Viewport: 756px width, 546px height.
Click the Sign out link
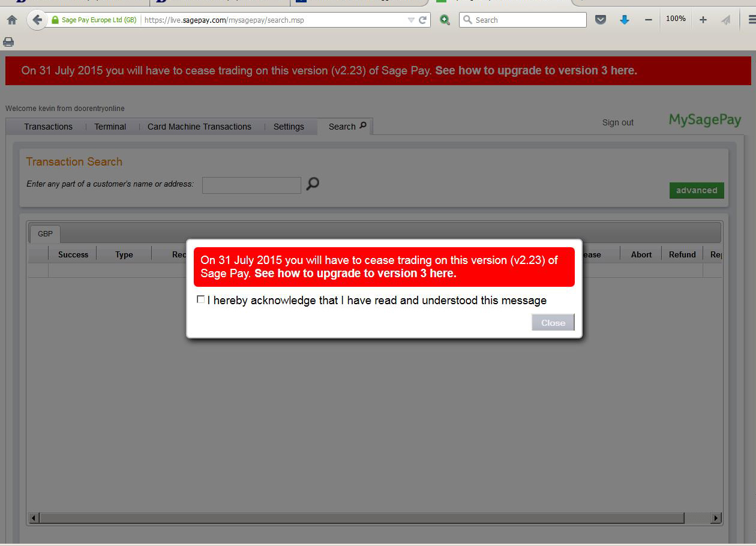coord(617,122)
